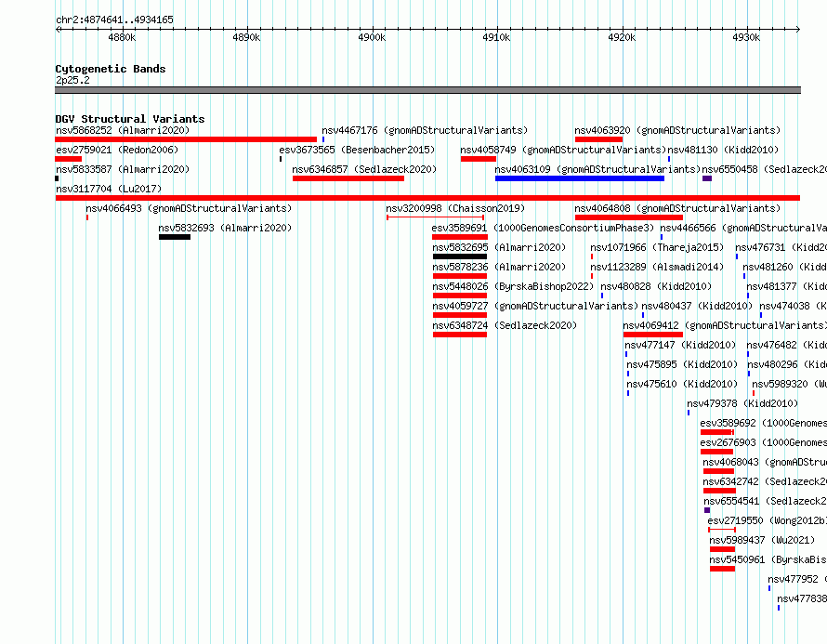
Task: Open nsv5878236 (Almarri2020) label
Action: coord(499,267)
